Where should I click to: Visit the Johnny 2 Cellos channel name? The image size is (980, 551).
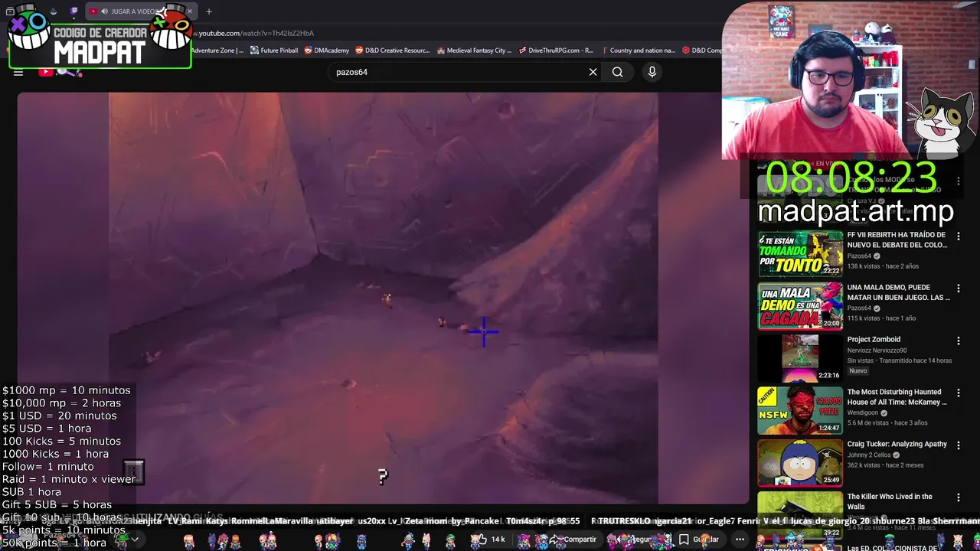click(870, 455)
